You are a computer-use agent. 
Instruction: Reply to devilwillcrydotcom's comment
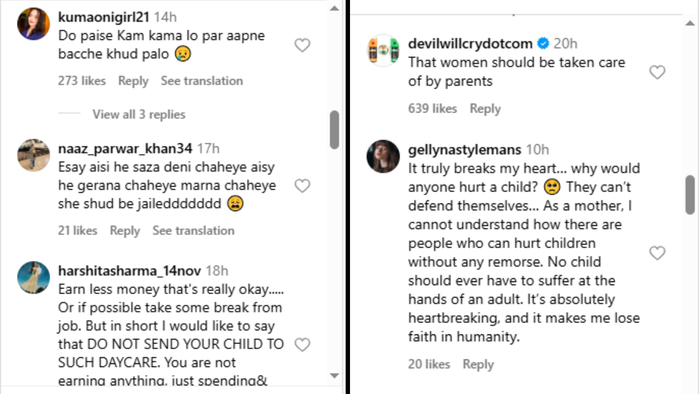pyautogui.click(x=485, y=109)
